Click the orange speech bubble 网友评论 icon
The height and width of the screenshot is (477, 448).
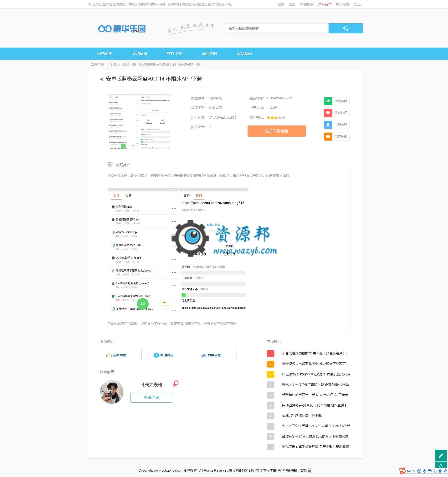click(328, 136)
